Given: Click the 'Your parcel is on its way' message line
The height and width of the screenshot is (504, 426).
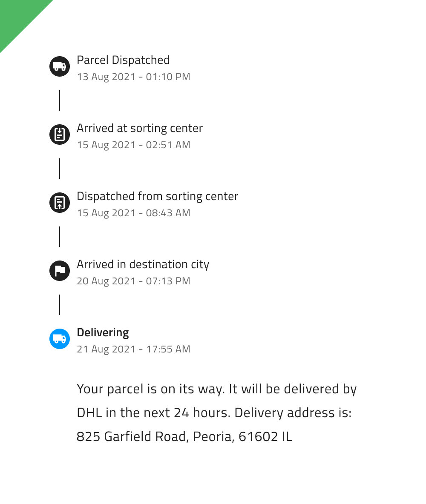Looking at the screenshot, I should click(216, 389).
